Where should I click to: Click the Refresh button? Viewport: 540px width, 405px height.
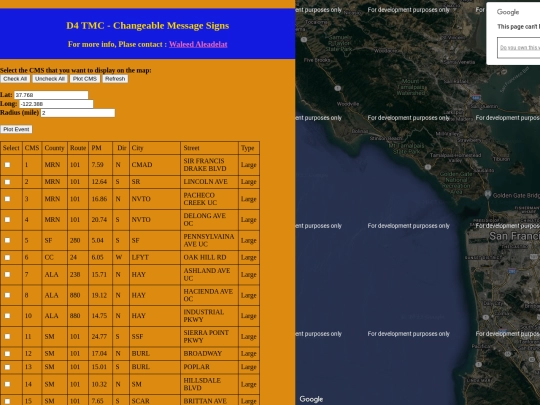115,79
